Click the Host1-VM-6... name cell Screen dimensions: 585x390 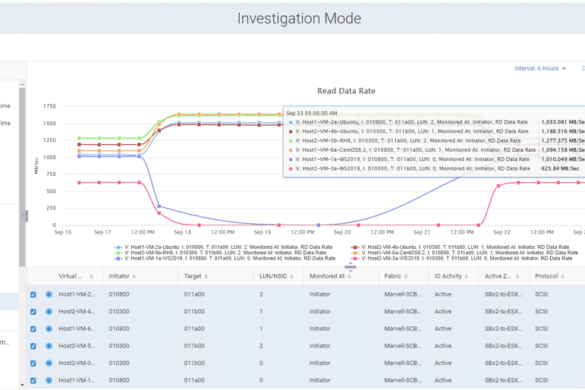pos(76,329)
